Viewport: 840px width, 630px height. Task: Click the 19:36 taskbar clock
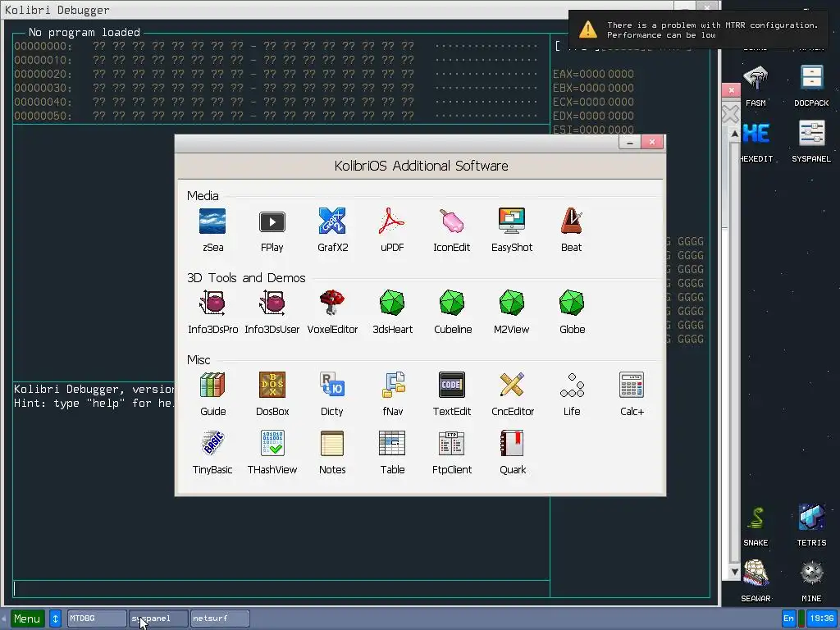pos(822,619)
